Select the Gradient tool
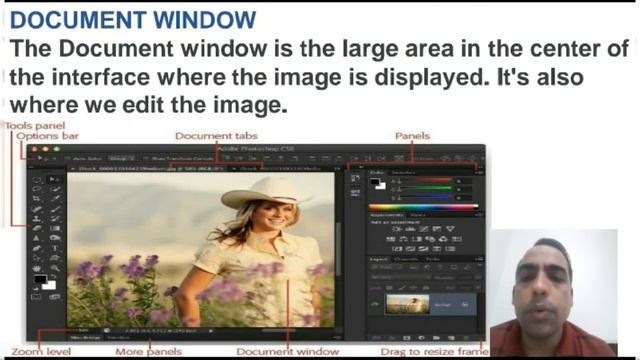This screenshot has width=640, height=360. (54, 228)
